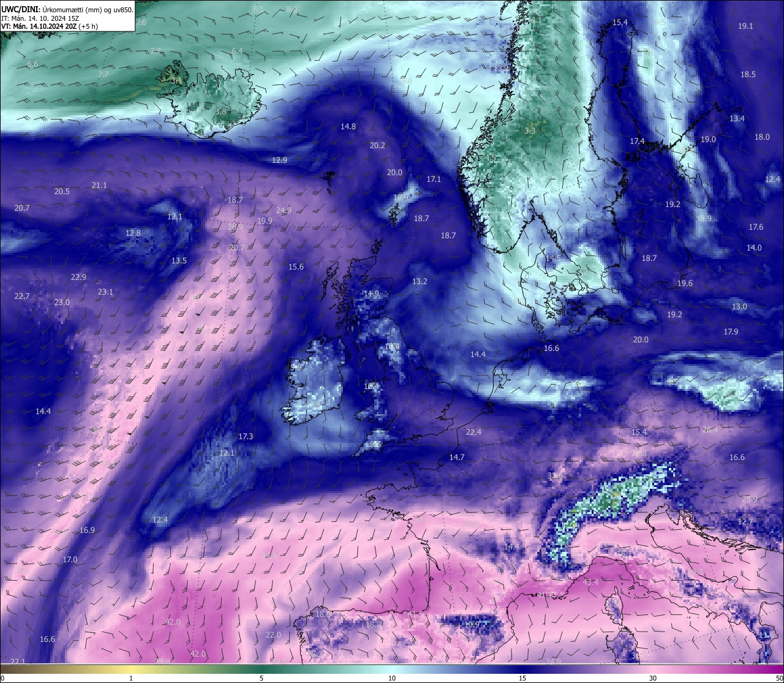This screenshot has width=784, height=683.
Task: Pick the 19.0 value on the map
Action: point(708,139)
